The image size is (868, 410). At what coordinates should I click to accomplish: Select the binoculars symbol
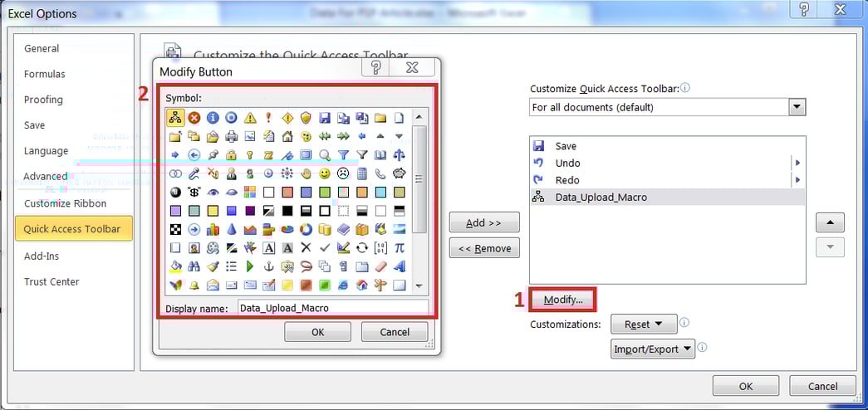click(x=194, y=266)
